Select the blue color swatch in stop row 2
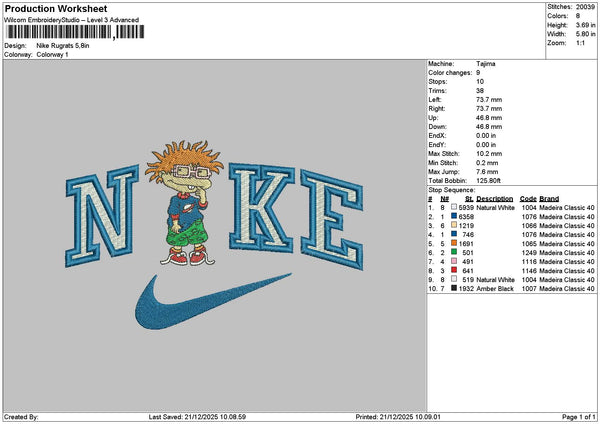Screen dimensions: 600x424 point(454,216)
